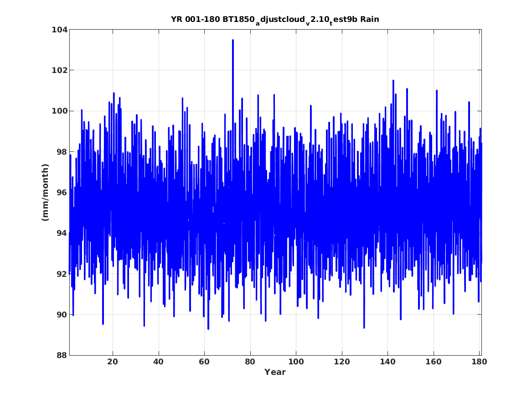This screenshot has height=399, width=532.
Task: Click y-axis tick label 96
Action: coord(62,192)
